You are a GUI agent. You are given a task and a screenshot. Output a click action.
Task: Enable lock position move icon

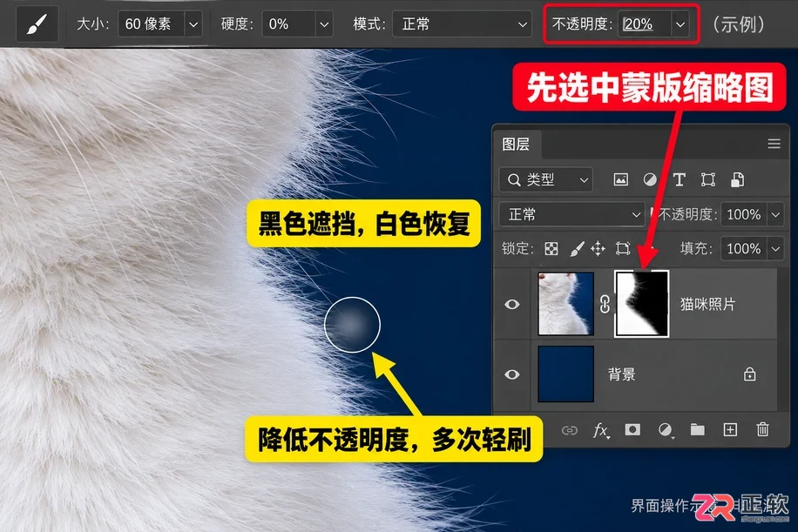pos(598,248)
